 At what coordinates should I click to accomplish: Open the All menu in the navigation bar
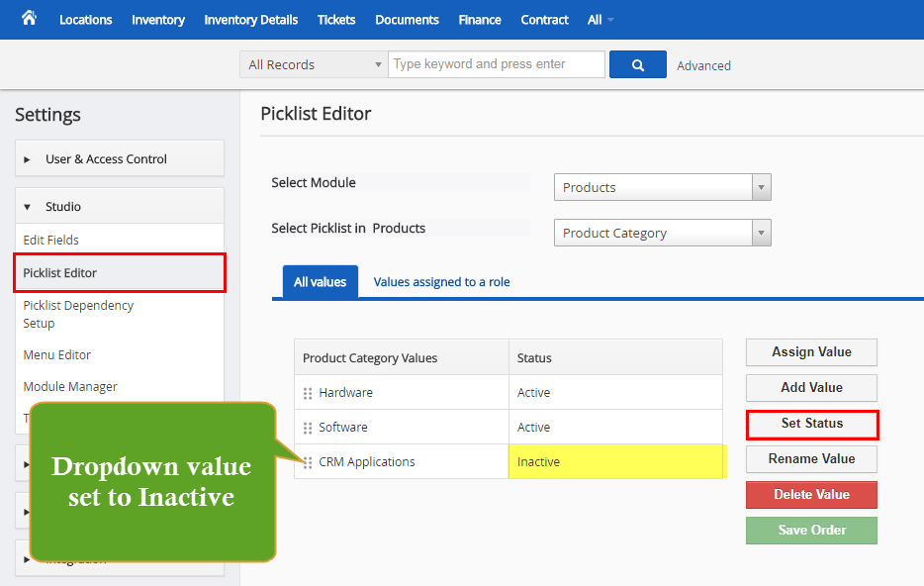click(600, 19)
